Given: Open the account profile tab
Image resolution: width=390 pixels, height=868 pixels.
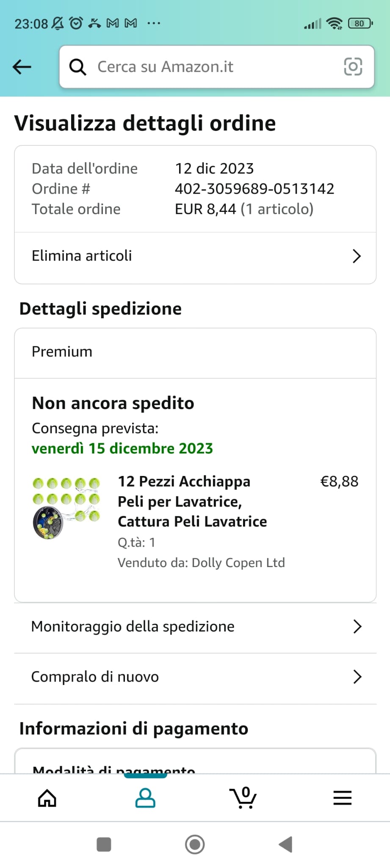Looking at the screenshot, I should pos(145,798).
